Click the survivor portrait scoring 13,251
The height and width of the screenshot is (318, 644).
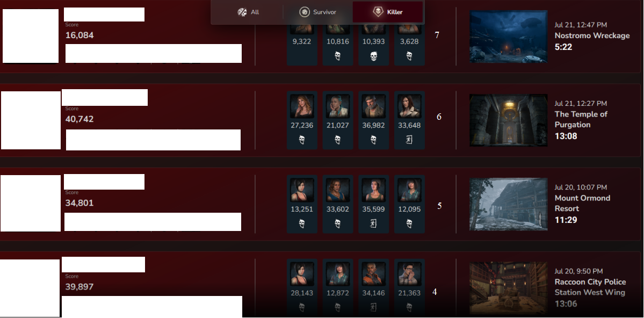302,190
